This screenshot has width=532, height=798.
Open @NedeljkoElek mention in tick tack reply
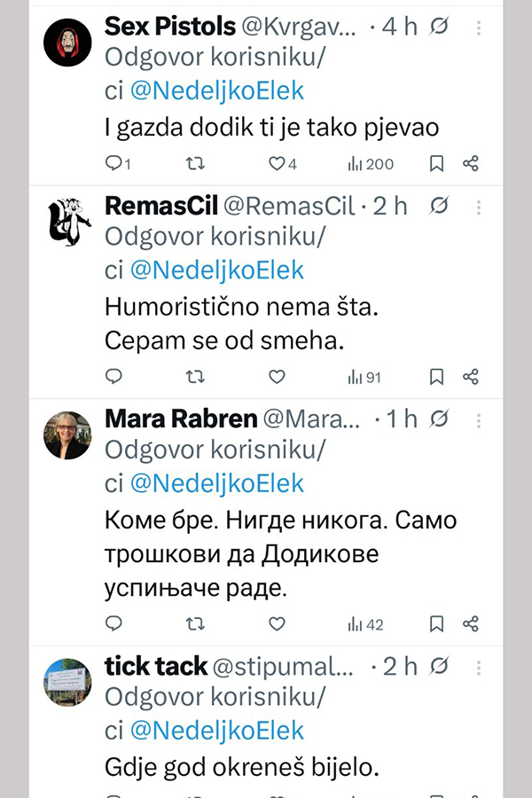point(217,730)
